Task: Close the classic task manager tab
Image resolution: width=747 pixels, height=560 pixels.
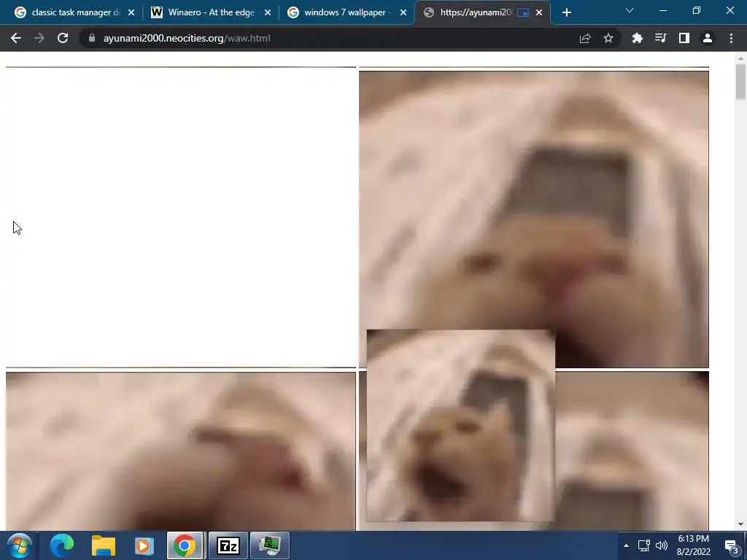Action: (131, 12)
